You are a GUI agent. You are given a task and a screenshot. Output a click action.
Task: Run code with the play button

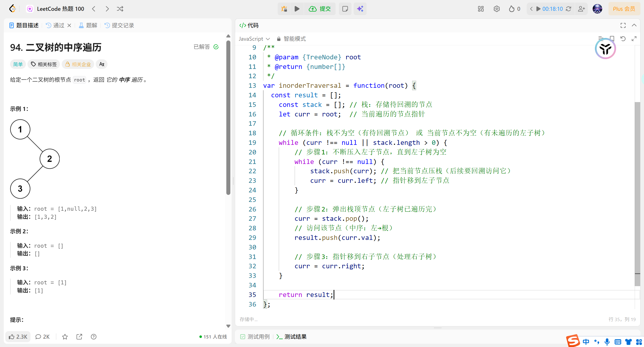click(x=297, y=9)
